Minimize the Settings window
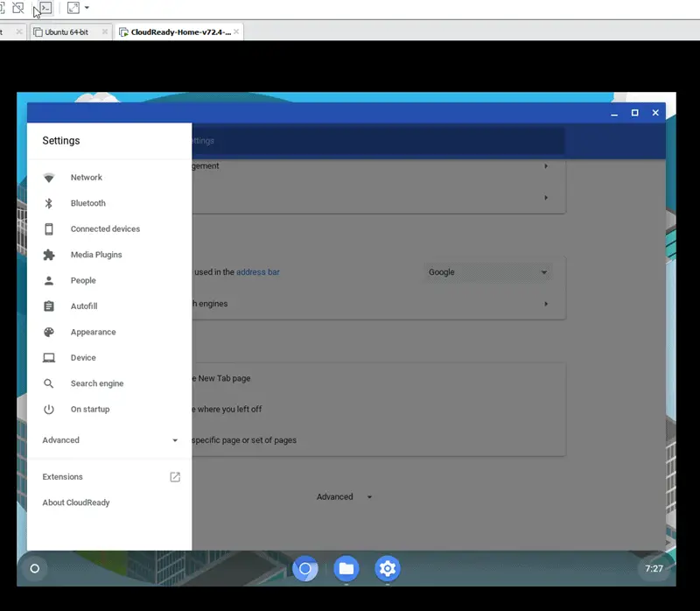 614,113
